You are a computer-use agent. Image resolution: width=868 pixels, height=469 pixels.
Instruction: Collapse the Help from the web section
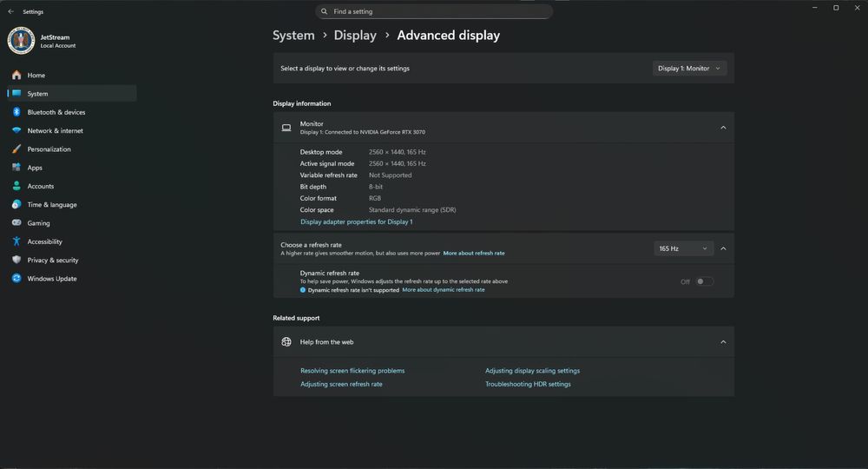(723, 342)
